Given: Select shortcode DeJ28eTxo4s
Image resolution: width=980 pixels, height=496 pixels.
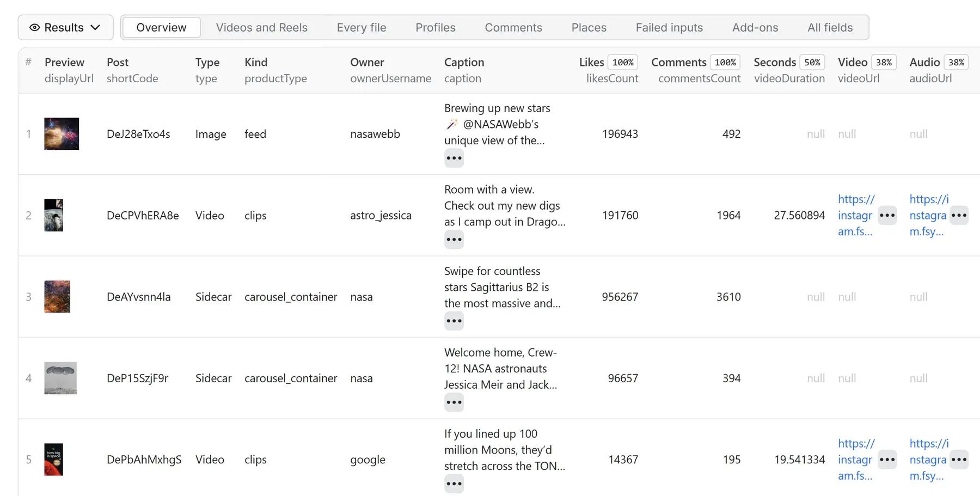Looking at the screenshot, I should tap(138, 134).
